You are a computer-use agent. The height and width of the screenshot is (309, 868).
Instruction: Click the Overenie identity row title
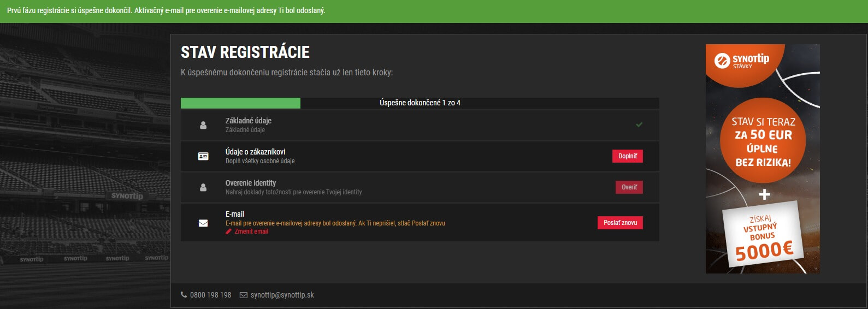pyautogui.click(x=251, y=183)
